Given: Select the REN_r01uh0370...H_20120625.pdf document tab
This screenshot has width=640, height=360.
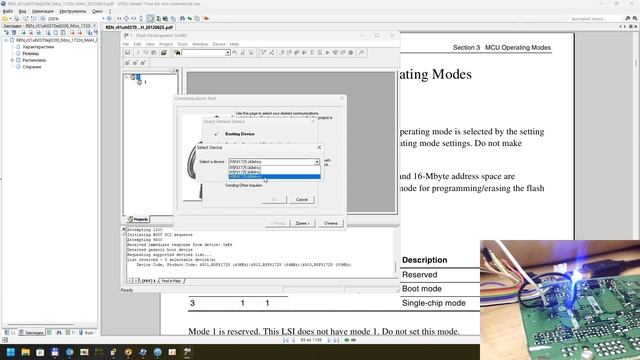Looking at the screenshot, I should [x=139, y=27].
